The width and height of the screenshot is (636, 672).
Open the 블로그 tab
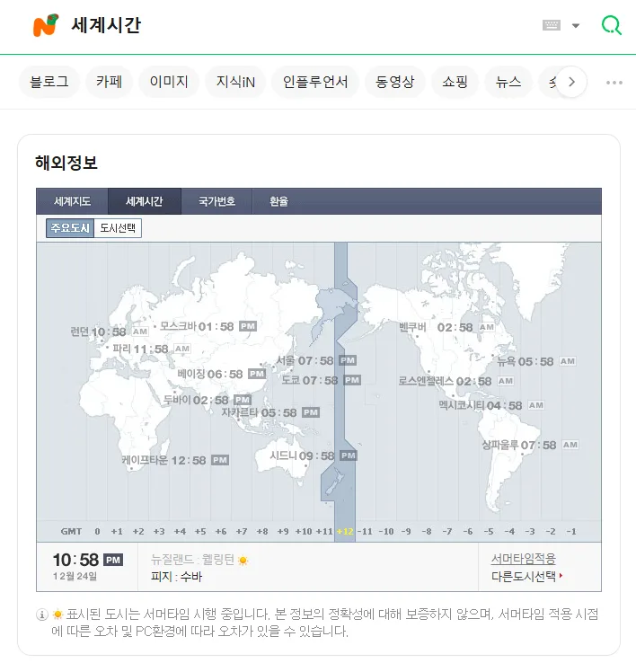point(49,82)
